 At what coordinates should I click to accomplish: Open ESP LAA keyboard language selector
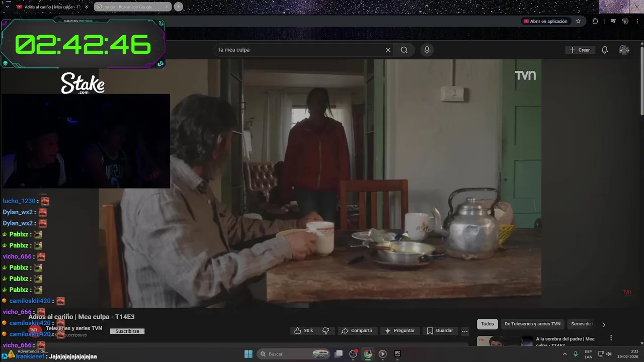pos(588,354)
